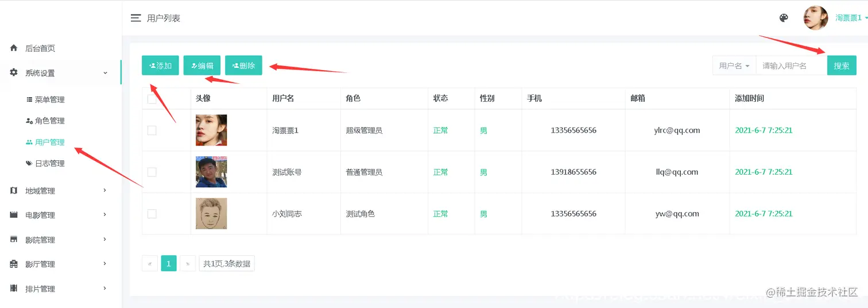Screen dimensions: 868x308
Task: Go to 后台首页 menu item
Action: [40, 48]
